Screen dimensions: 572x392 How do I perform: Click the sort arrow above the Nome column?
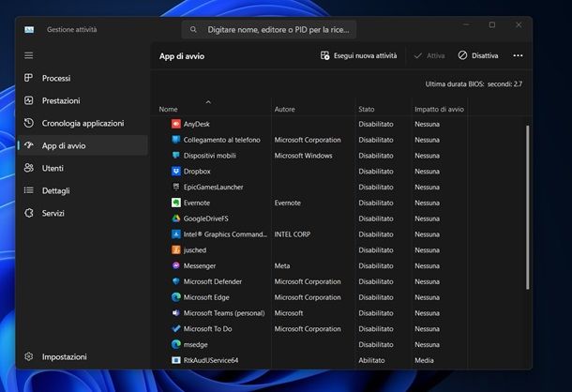pyautogui.click(x=208, y=102)
